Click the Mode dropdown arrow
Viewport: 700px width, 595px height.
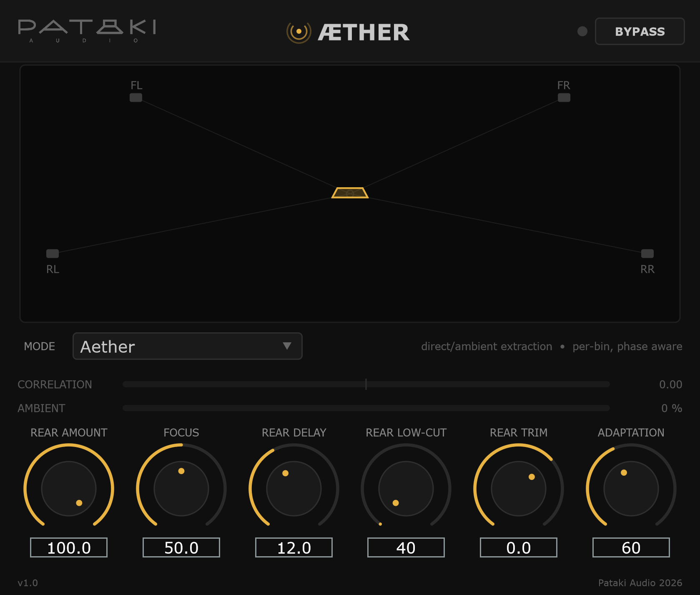click(287, 346)
